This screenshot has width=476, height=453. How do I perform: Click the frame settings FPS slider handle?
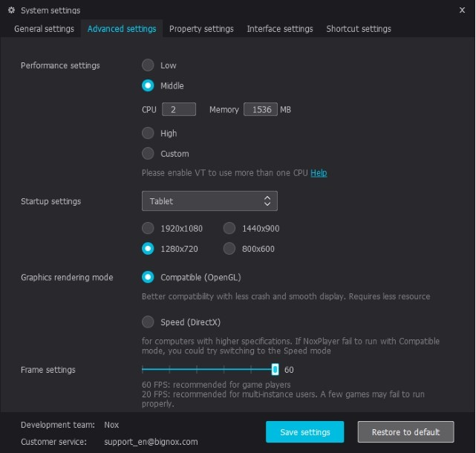275,369
